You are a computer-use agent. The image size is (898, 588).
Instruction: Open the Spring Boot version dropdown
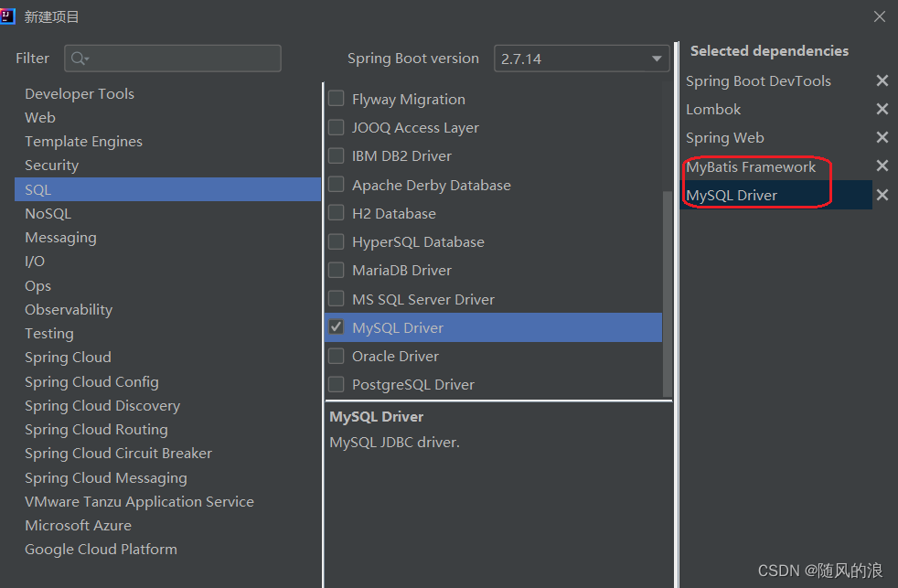[582, 59]
